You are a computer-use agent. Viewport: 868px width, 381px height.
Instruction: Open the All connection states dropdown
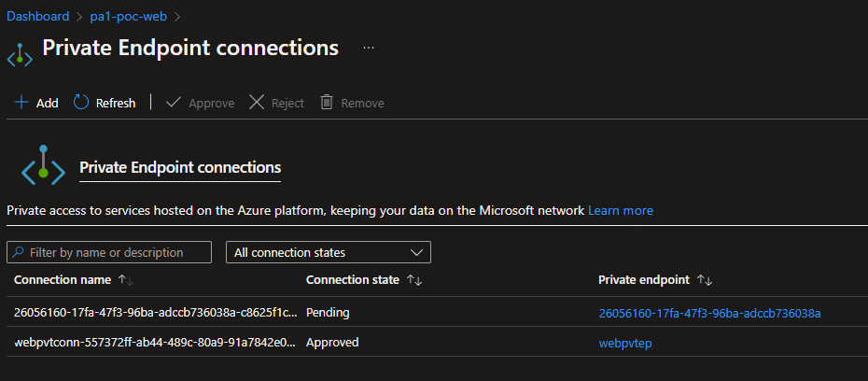[328, 252]
